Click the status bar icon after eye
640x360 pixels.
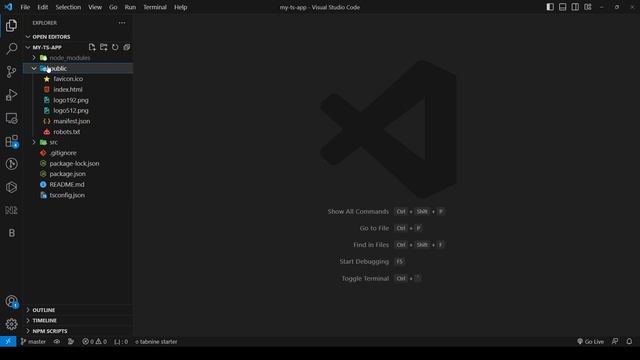click(71, 342)
